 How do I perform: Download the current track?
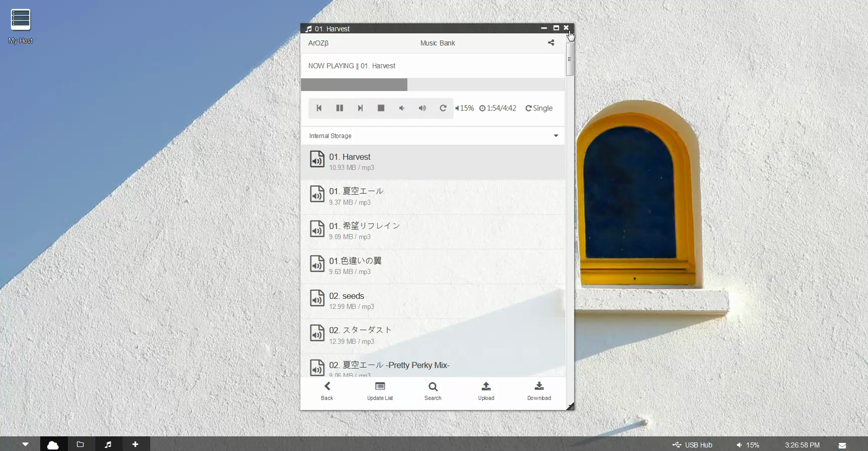click(x=539, y=391)
